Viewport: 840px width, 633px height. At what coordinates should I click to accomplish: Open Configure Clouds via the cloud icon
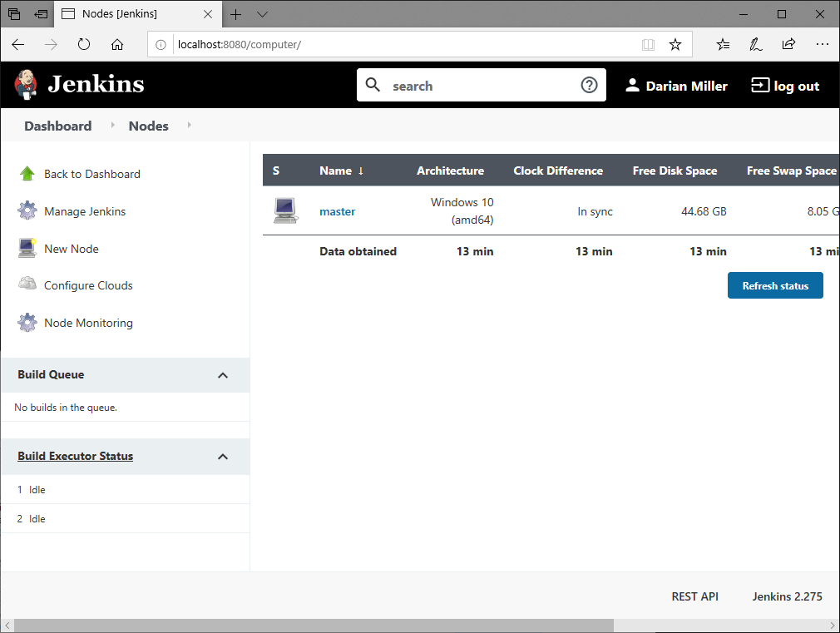click(x=27, y=284)
